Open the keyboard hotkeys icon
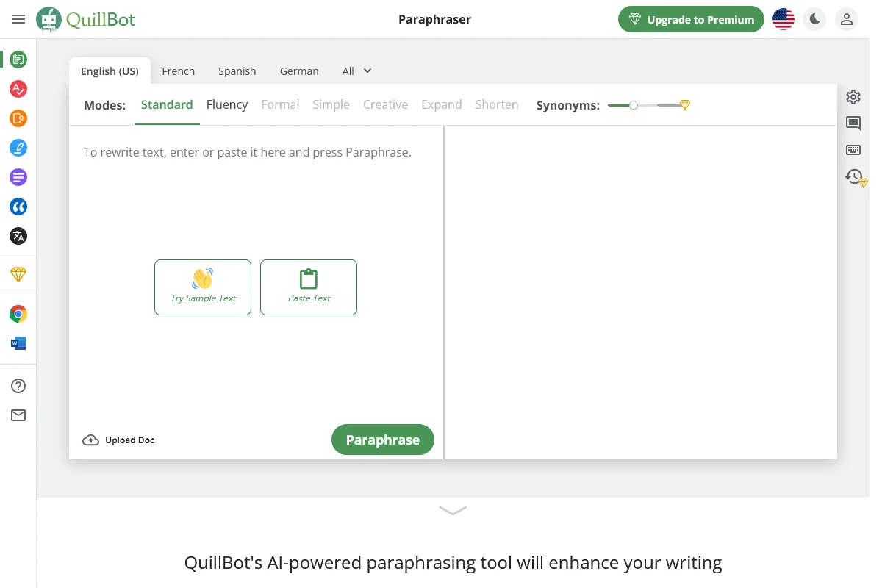 click(853, 150)
